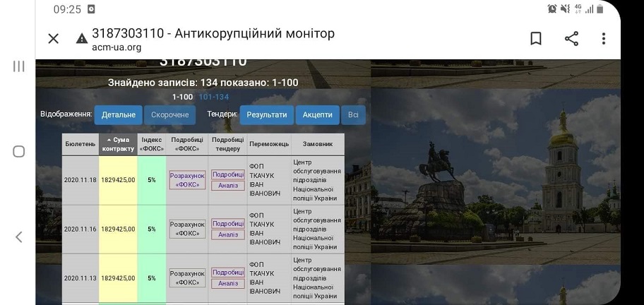Close the browser tab with X icon
Viewport: 644px width, 305px height.
[x=54, y=39]
